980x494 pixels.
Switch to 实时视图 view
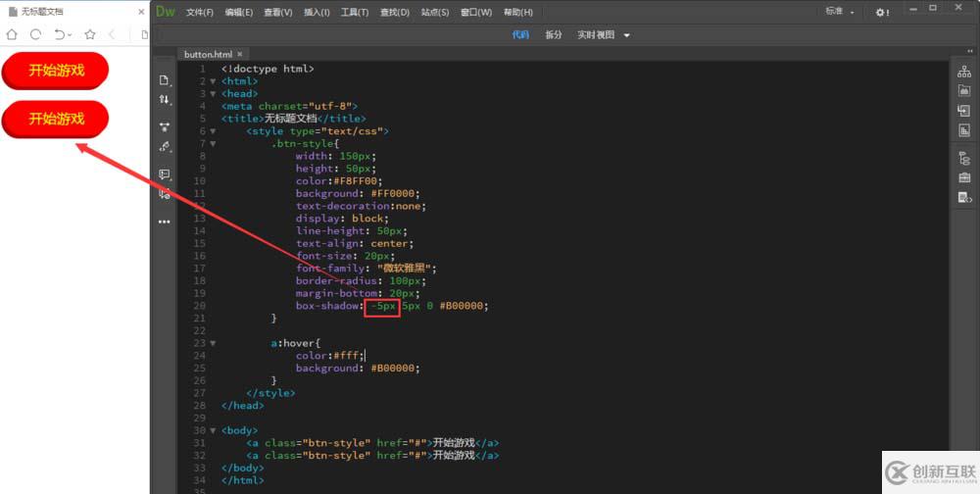click(x=596, y=35)
